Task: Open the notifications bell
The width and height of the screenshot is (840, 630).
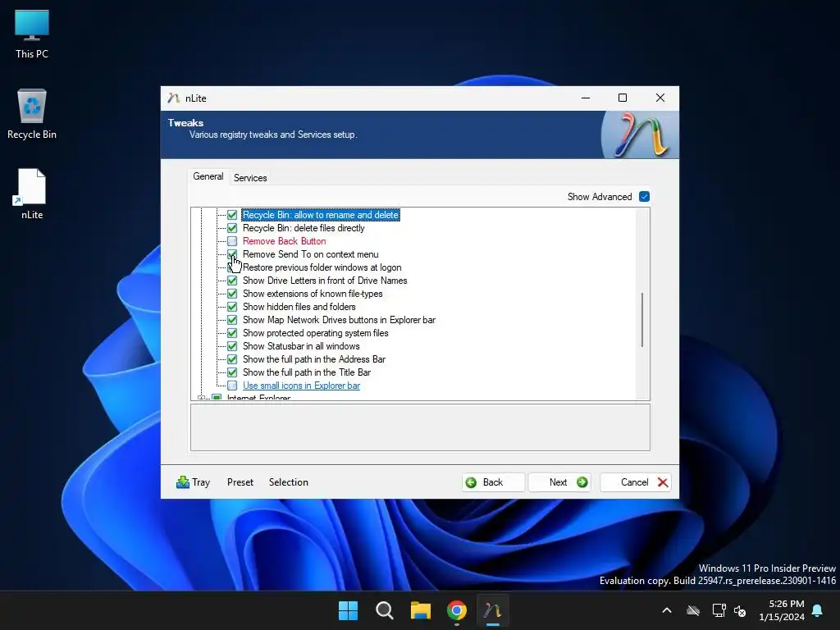Action: coord(818,610)
